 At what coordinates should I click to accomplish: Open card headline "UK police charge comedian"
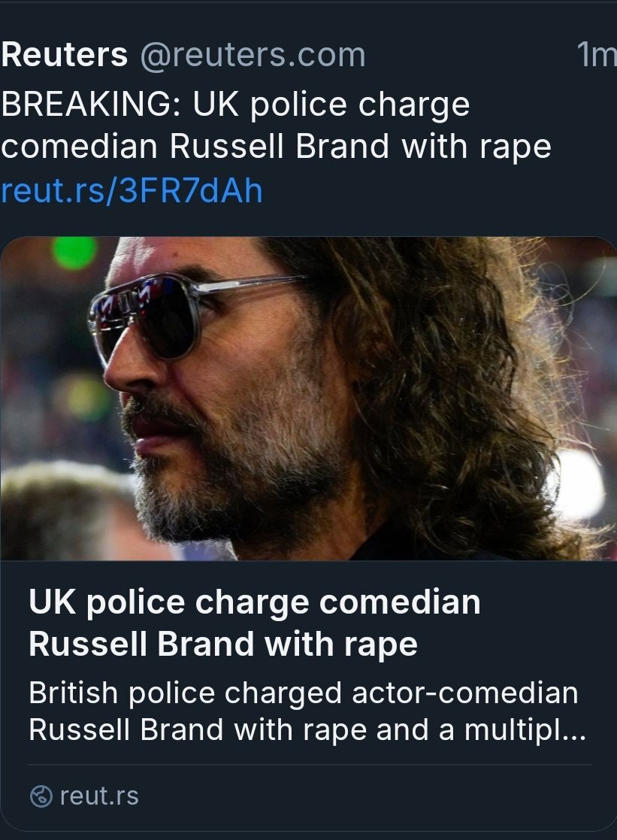[x=254, y=602]
